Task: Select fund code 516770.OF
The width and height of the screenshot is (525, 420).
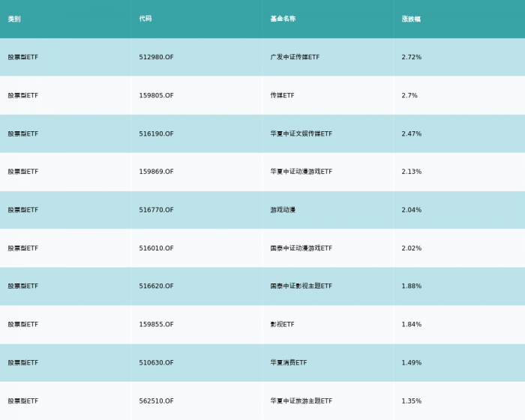Action: (156, 210)
